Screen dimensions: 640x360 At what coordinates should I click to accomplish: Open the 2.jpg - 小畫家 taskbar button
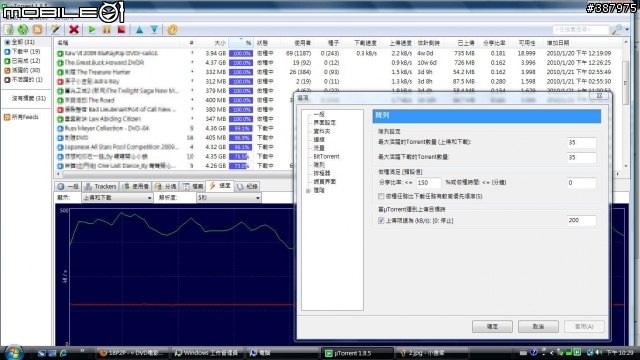[432, 353]
